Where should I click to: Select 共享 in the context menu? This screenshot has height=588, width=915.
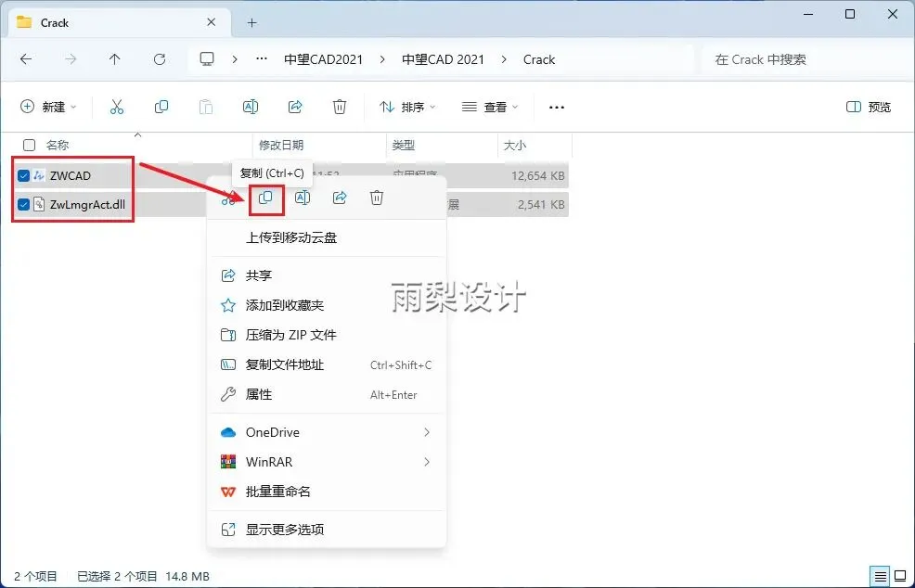pos(327,275)
